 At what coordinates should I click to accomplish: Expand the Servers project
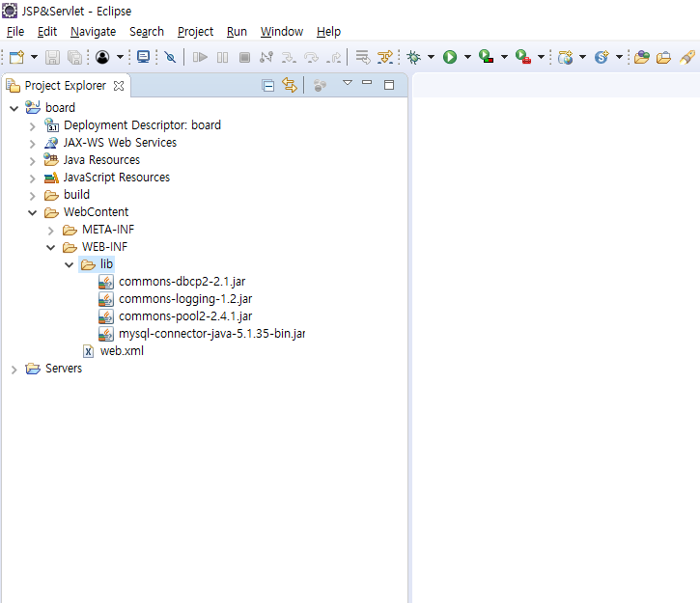click(x=14, y=370)
